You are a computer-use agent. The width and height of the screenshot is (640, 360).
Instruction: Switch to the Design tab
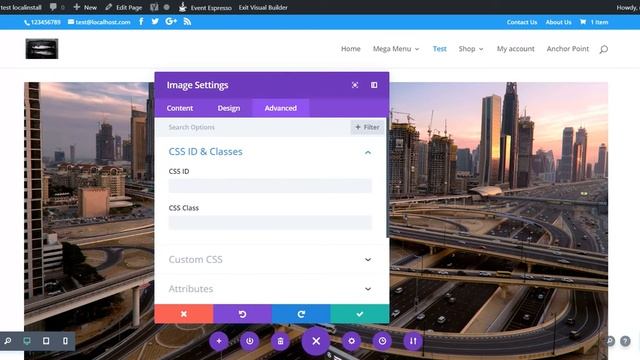tap(229, 108)
